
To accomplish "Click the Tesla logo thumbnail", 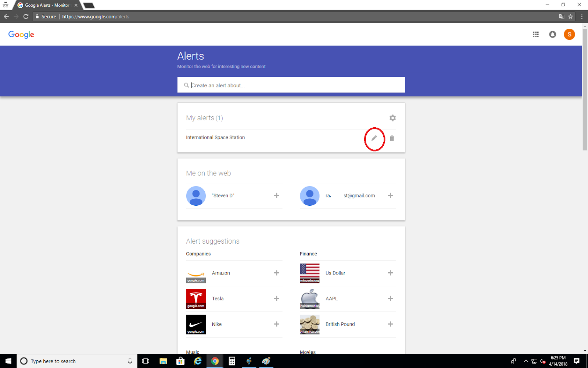I will (x=196, y=299).
